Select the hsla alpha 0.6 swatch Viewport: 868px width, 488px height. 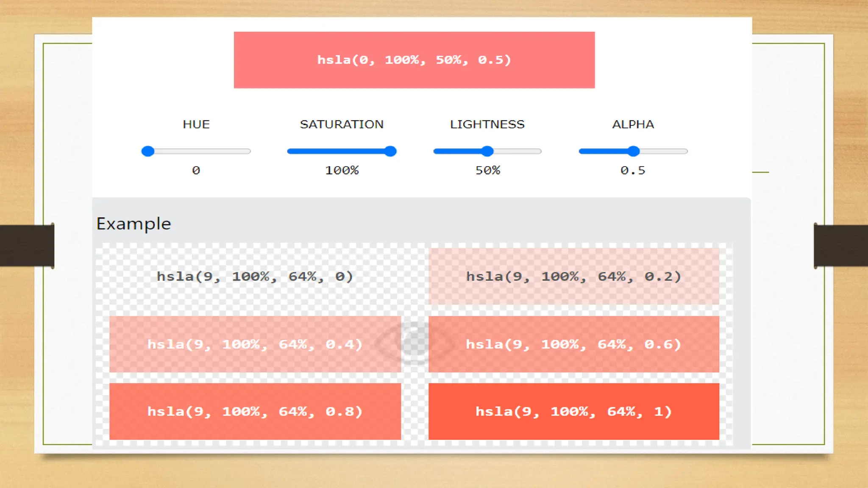point(573,344)
